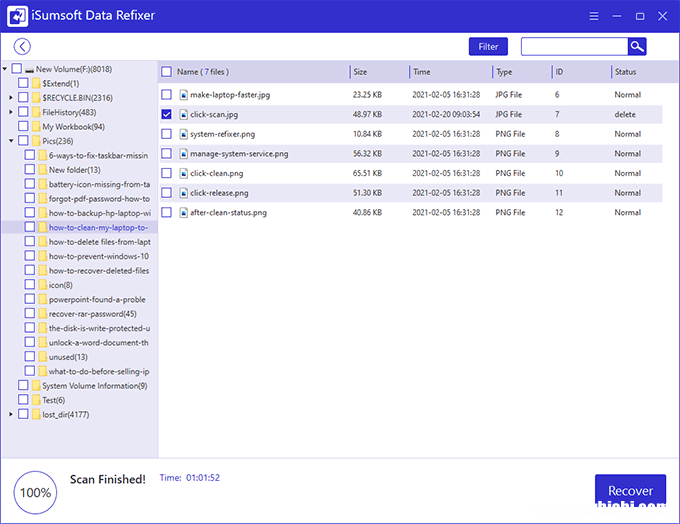Click the New folder(13) folder icon
This screenshot has width=680, height=524.
(x=42, y=170)
